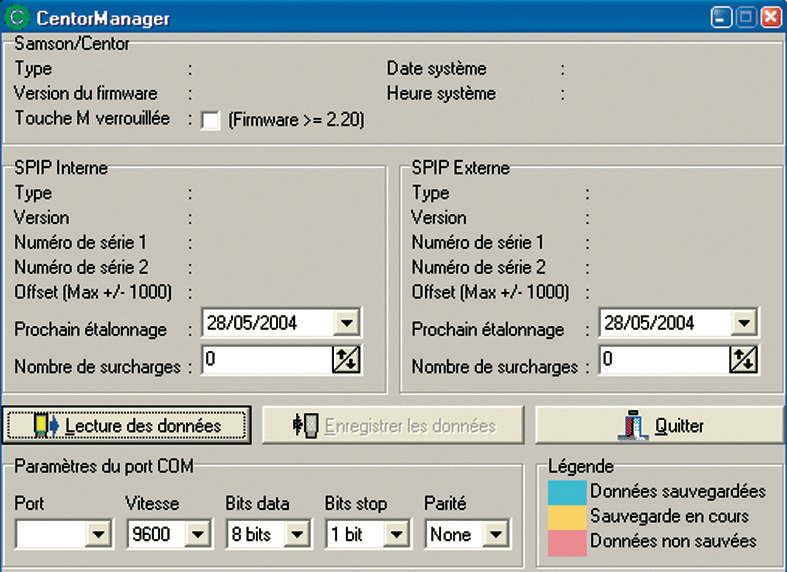The height and width of the screenshot is (572, 787).
Task: Click the "Heure système" label
Action: [x=441, y=93]
